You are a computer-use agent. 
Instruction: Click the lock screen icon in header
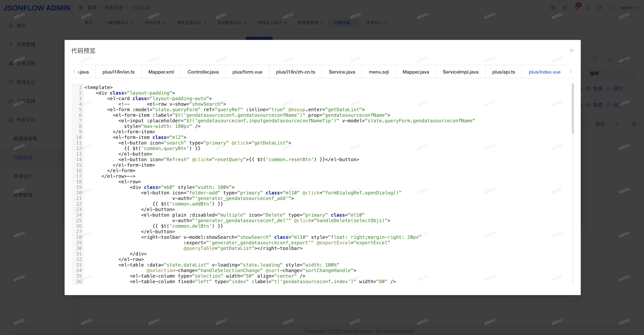pos(565,8)
